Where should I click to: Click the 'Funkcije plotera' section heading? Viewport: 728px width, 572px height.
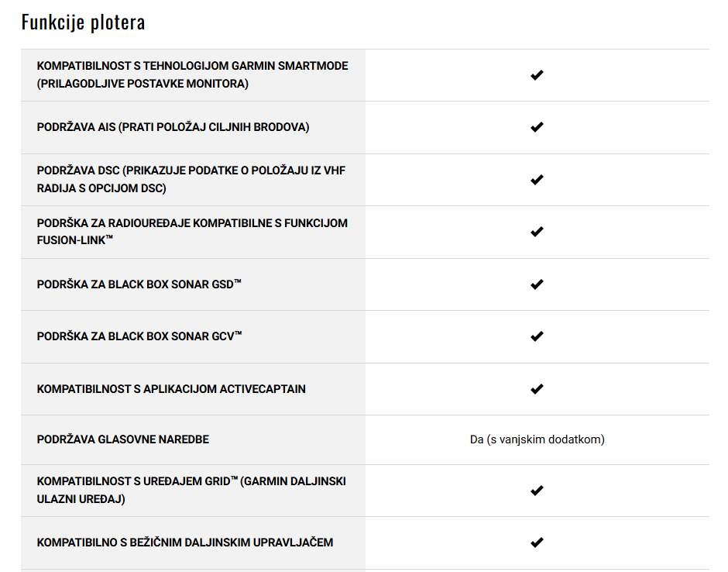(83, 22)
